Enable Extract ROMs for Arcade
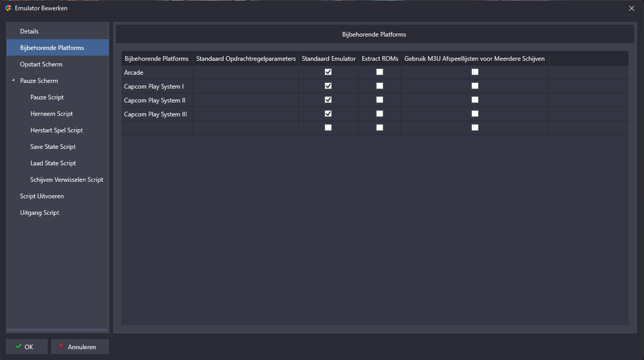Screen dimensions: 644x360 (x=380, y=72)
